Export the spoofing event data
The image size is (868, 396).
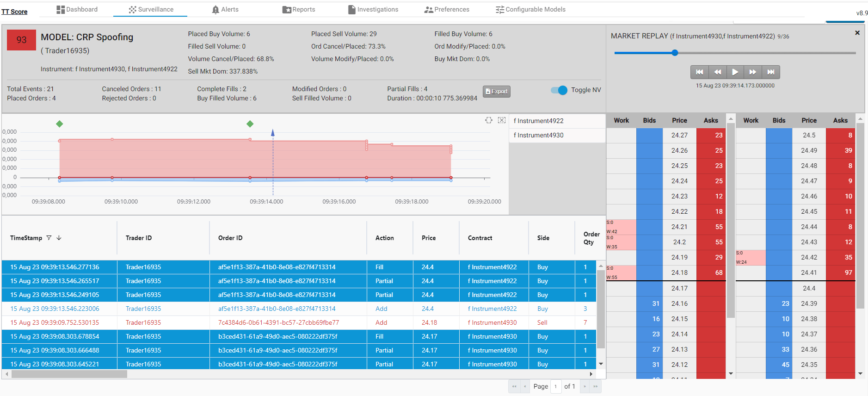(497, 92)
